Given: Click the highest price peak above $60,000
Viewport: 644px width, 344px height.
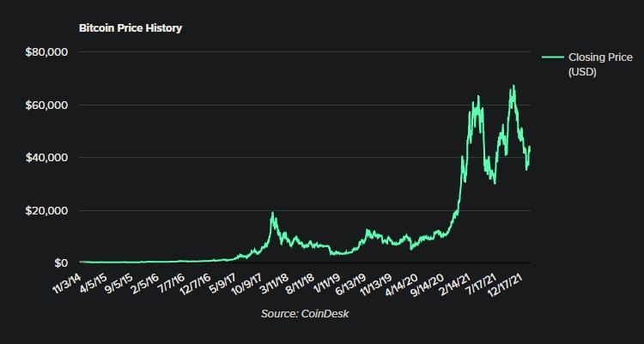Looking at the screenshot, I should click(513, 86).
